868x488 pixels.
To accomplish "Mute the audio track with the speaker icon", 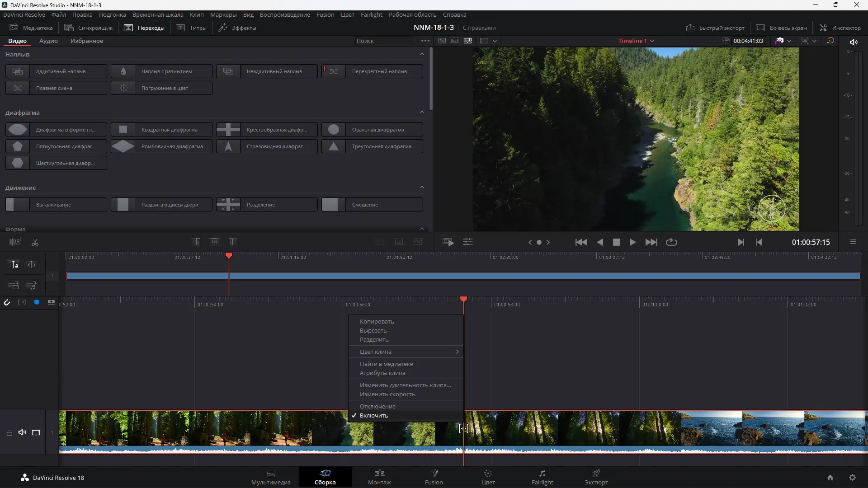I will click(x=22, y=432).
